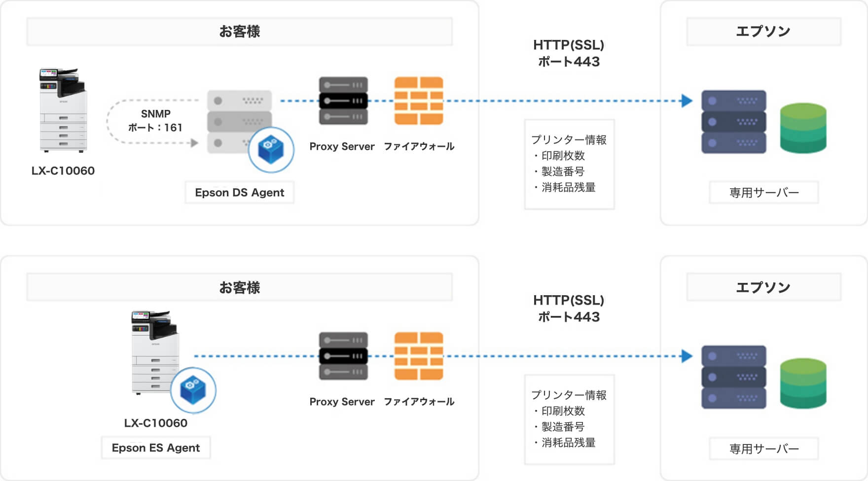Select the お客様 header above the SNMP connection

tap(240, 32)
